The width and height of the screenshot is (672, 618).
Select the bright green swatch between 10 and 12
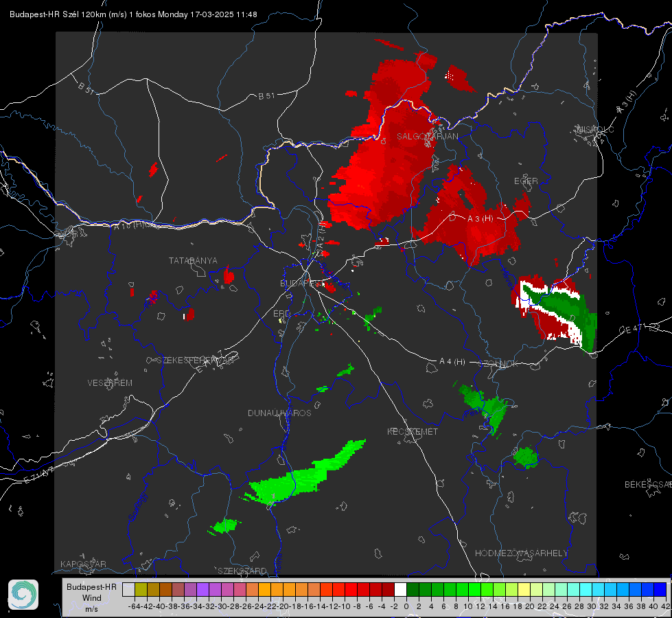pos(475,589)
